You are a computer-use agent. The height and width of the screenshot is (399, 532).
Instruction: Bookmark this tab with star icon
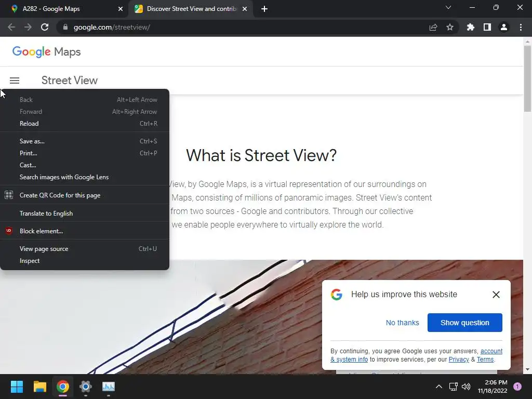(x=450, y=27)
